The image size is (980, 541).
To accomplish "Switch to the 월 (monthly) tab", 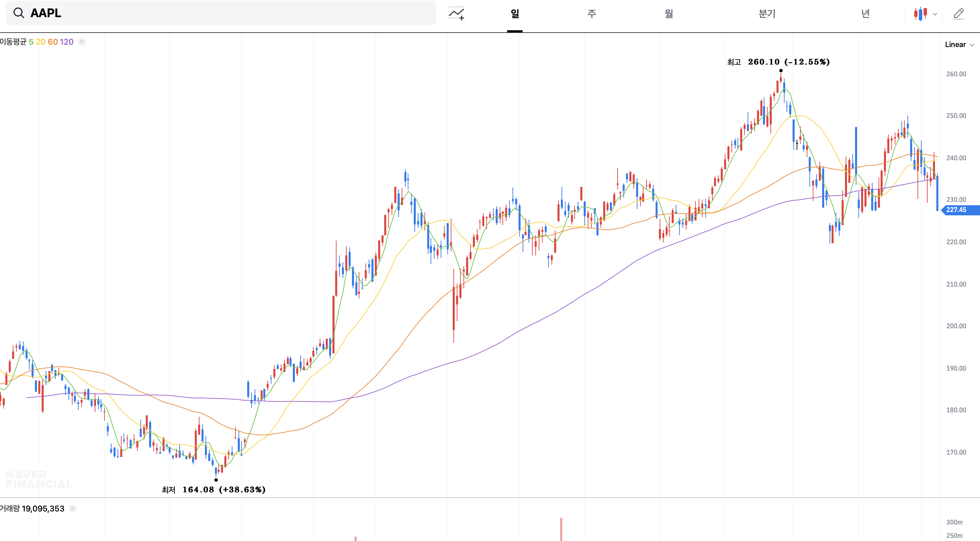I will [x=669, y=14].
